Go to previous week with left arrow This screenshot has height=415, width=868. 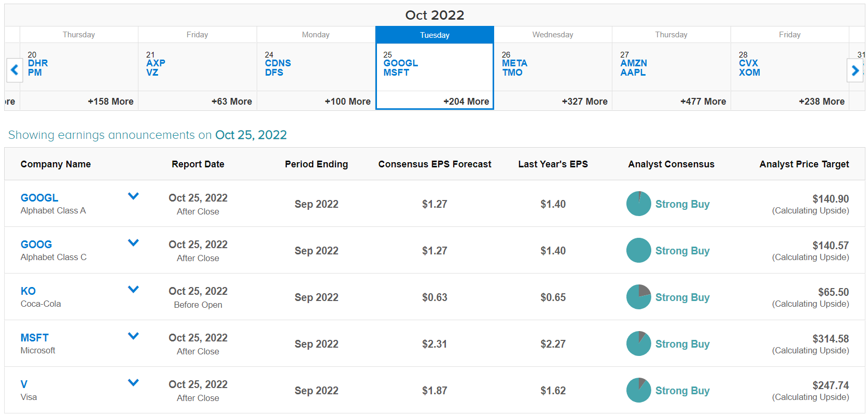pyautogui.click(x=15, y=70)
